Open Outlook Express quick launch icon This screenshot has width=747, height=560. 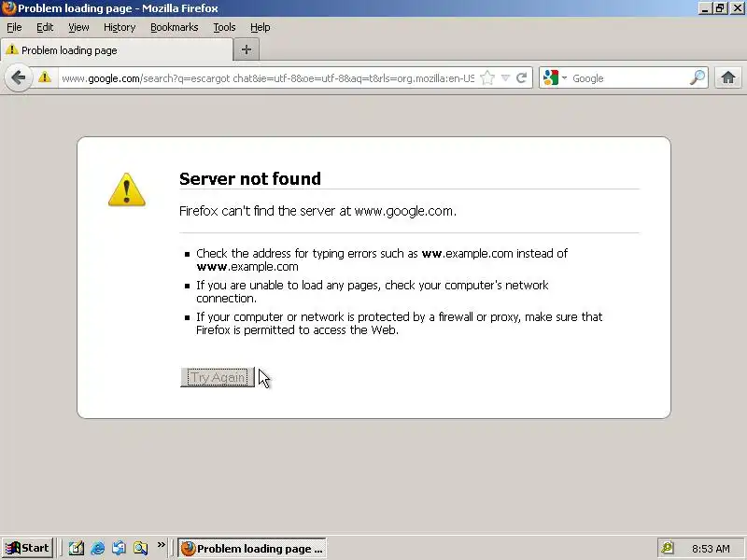[x=120, y=548]
